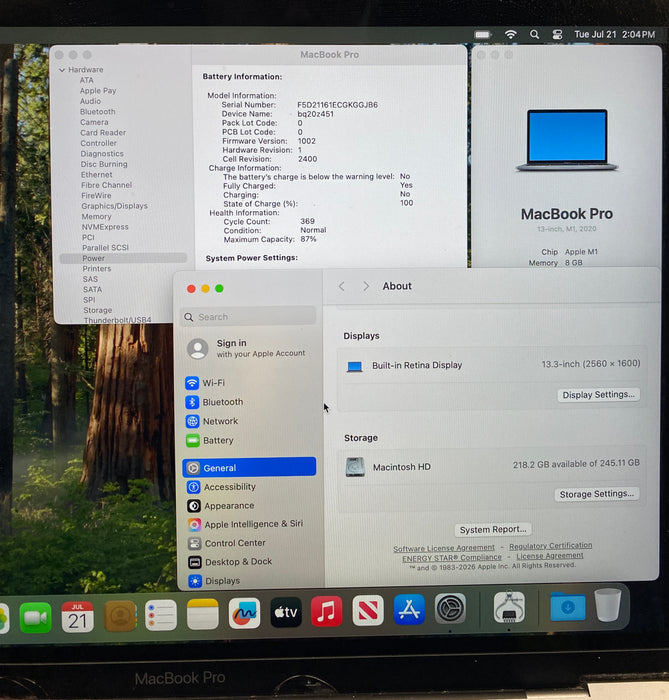Viewport: 669px width, 700px height.
Task: Open the Notes app in the Dock
Action: [203, 614]
